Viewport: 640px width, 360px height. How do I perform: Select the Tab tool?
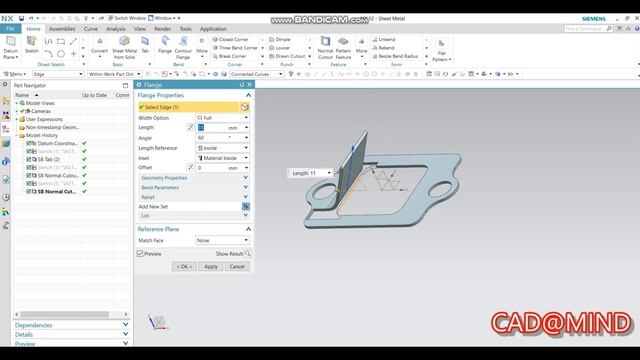145,45
